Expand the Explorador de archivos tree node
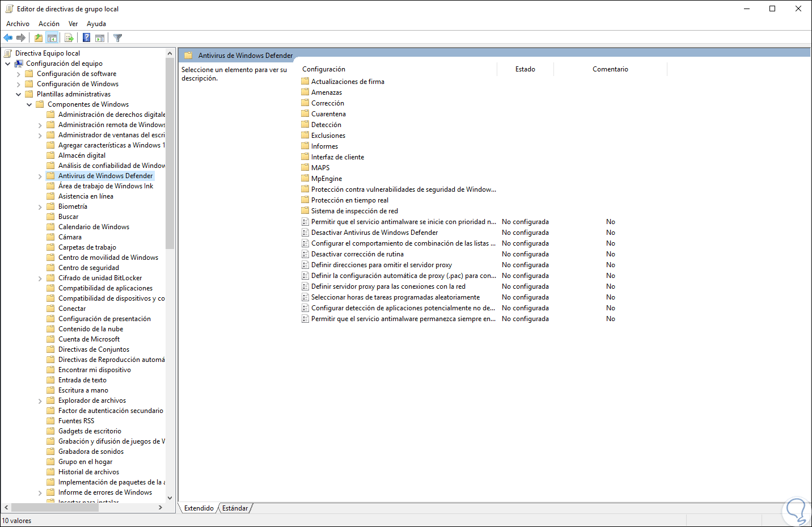Viewport: 812px width, 527px height. pos(40,401)
